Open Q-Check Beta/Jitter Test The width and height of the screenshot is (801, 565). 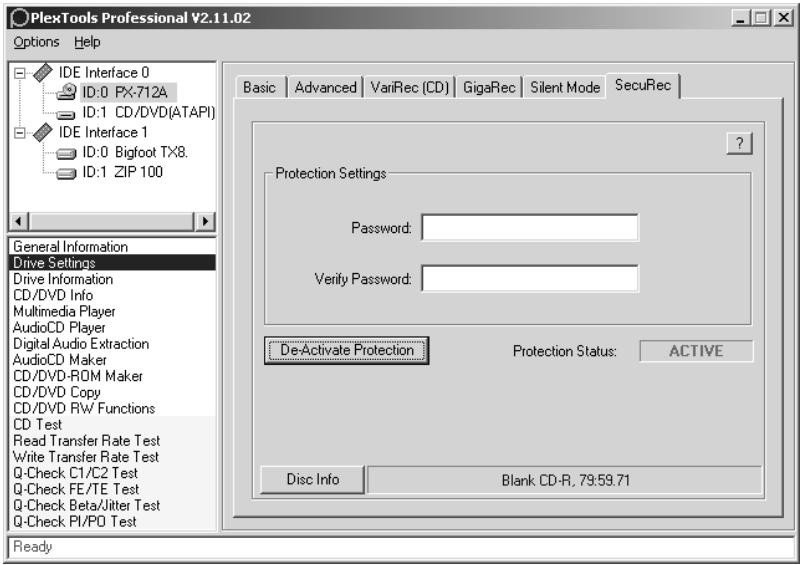click(112, 505)
